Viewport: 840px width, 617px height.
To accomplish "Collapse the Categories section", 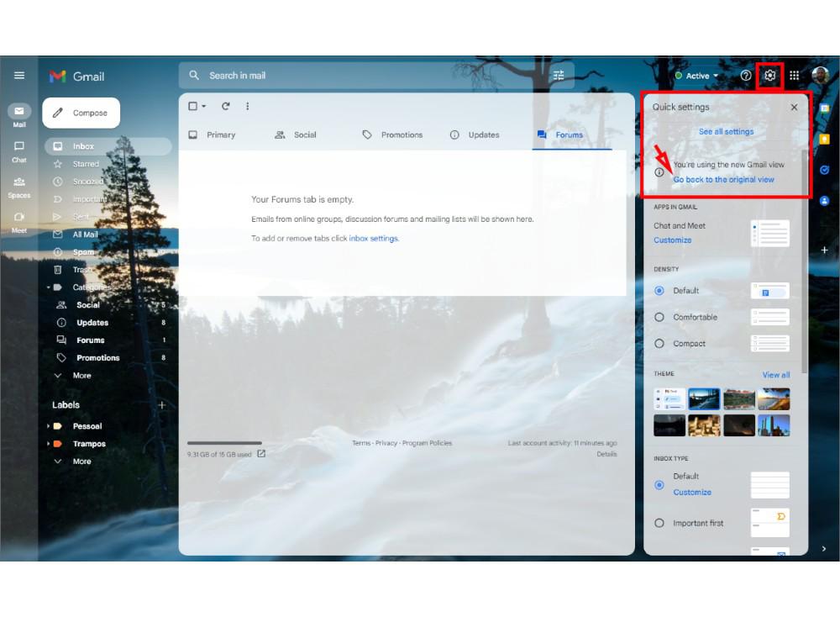I will click(48, 287).
